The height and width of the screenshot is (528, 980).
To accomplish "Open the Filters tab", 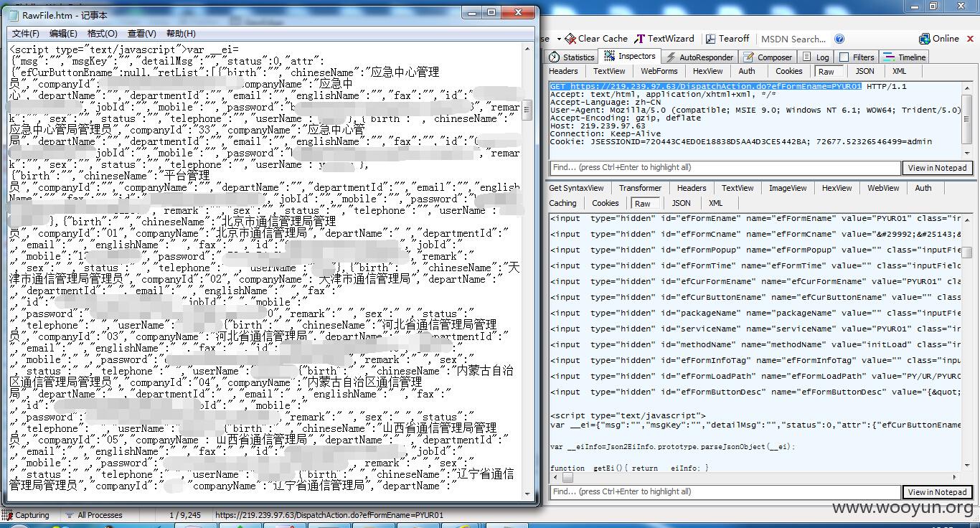I will [x=857, y=57].
